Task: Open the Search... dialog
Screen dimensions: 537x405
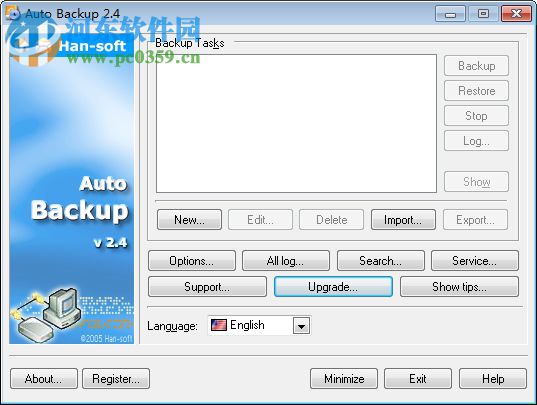Action: click(x=380, y=261)
